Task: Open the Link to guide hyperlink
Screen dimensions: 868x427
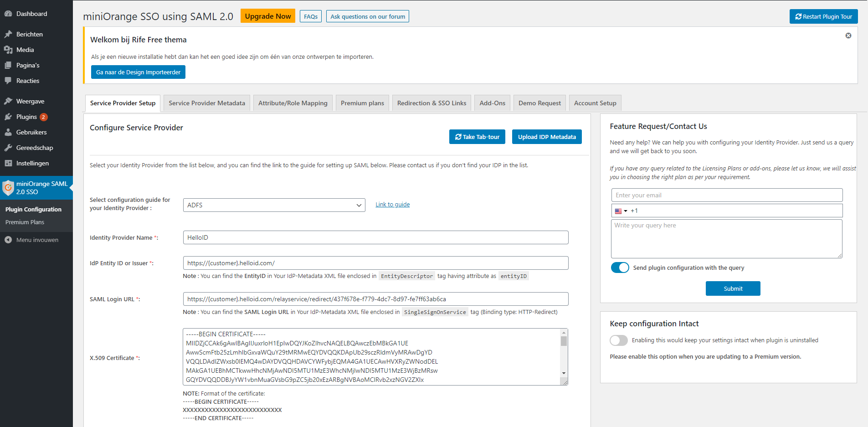Action: pos(392,205)
